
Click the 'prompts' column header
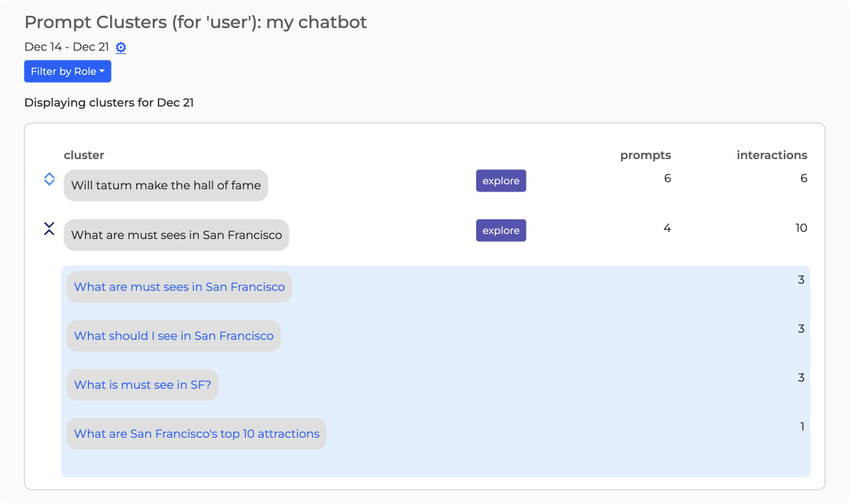click(645, 155)
